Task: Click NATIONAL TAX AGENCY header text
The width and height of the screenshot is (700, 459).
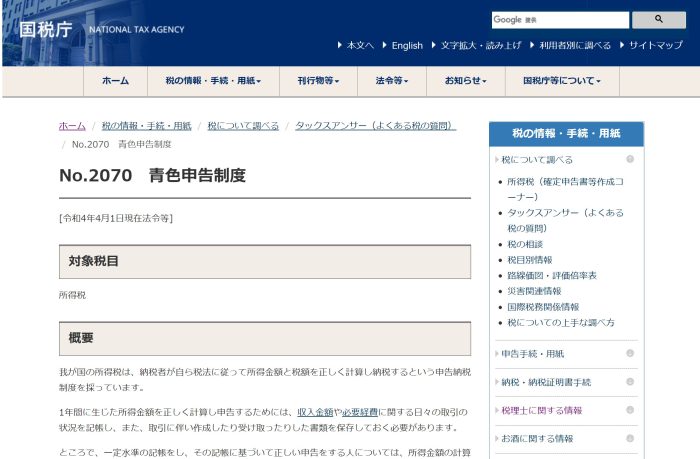Action: point(137,30)
